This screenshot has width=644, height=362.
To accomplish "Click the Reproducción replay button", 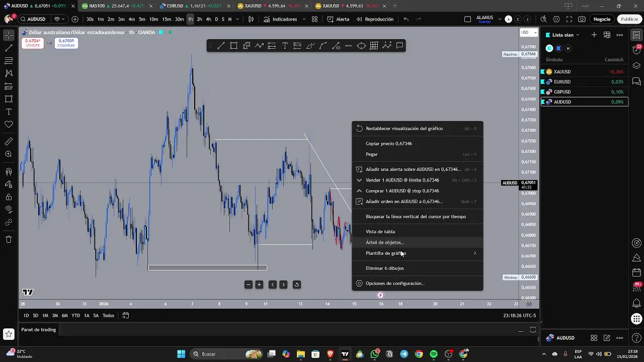I will click(375, 19).
